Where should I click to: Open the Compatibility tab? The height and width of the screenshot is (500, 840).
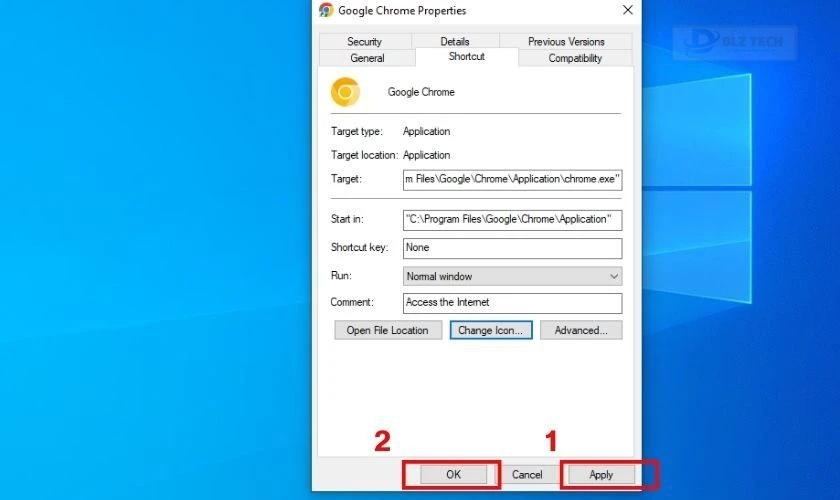575,58
